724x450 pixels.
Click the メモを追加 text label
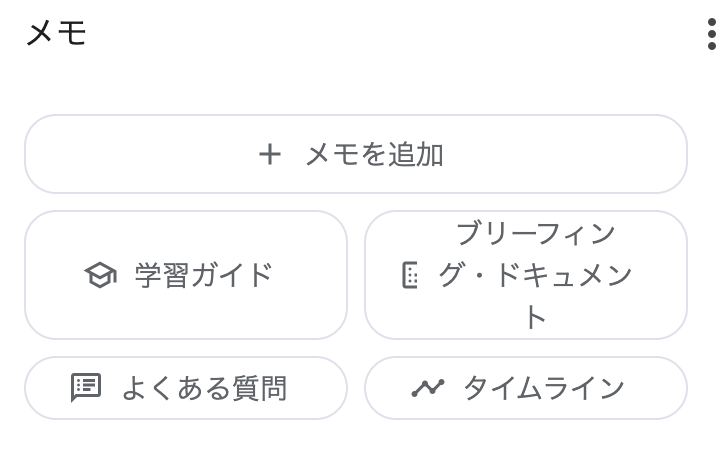point(374,154)
